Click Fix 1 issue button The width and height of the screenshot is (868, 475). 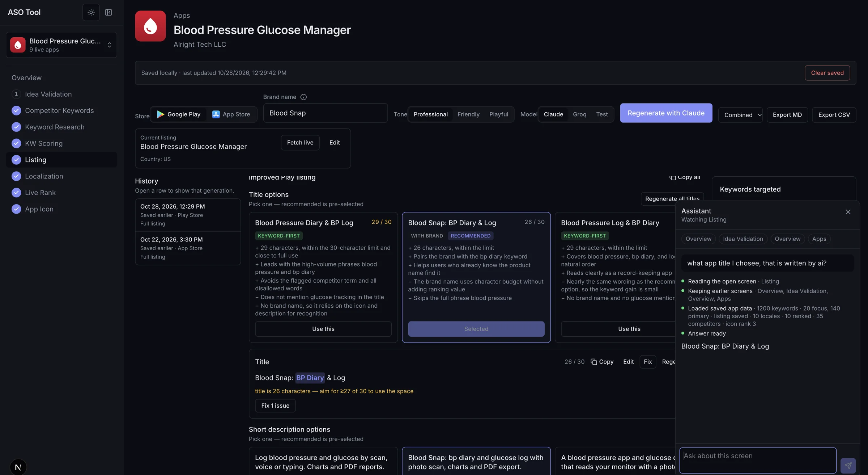click(275, 406)
